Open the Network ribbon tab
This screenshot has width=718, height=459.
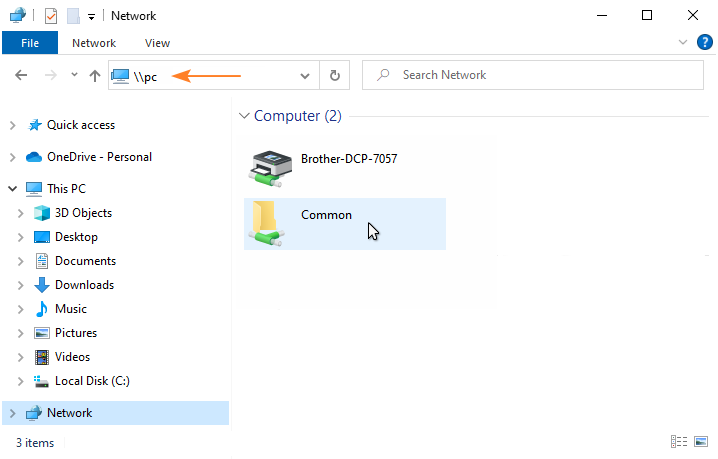94,43
